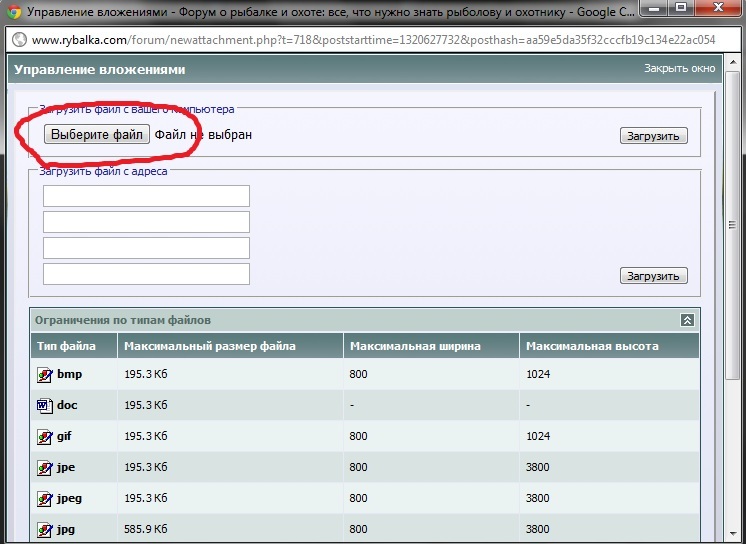Click the 'Ограничения по типам файлов' section title
746x544 pixels.
pyautogui.click(x=123, y=320)
